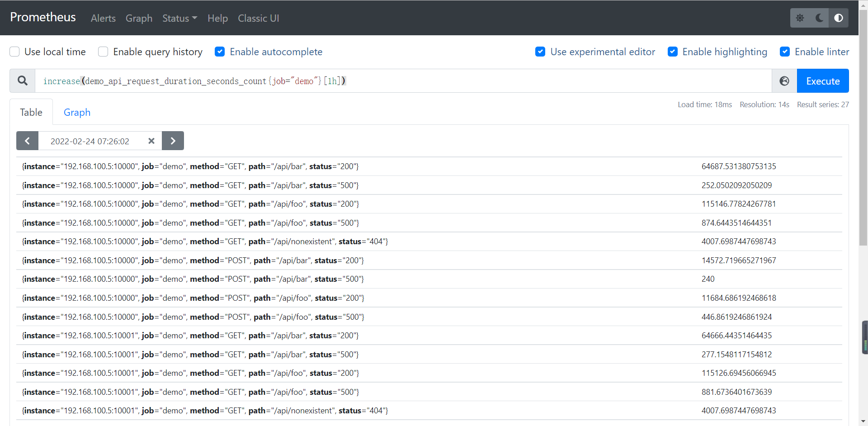868x426 pixels.
Task: Enable query history checkbox
Action: [103, 52]
